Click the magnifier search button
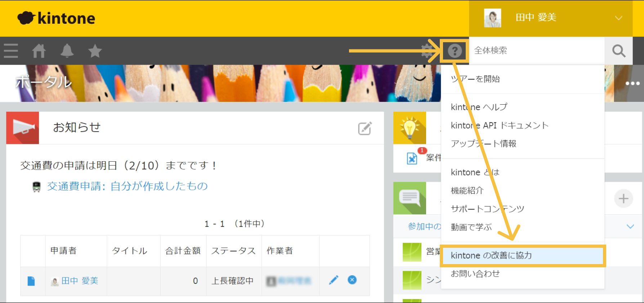The width and height of the screenshot is (644, 303). (x=619, y=51)
